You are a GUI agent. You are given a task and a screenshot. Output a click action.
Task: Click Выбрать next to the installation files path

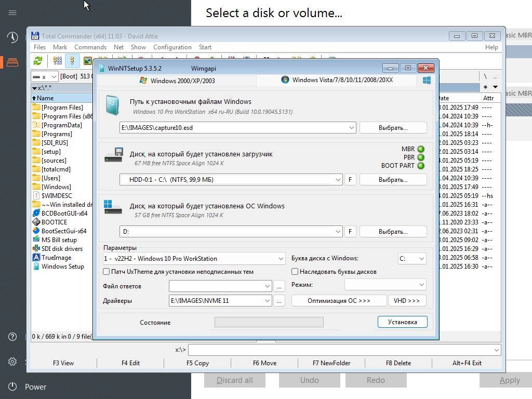(x=393, y=128)
